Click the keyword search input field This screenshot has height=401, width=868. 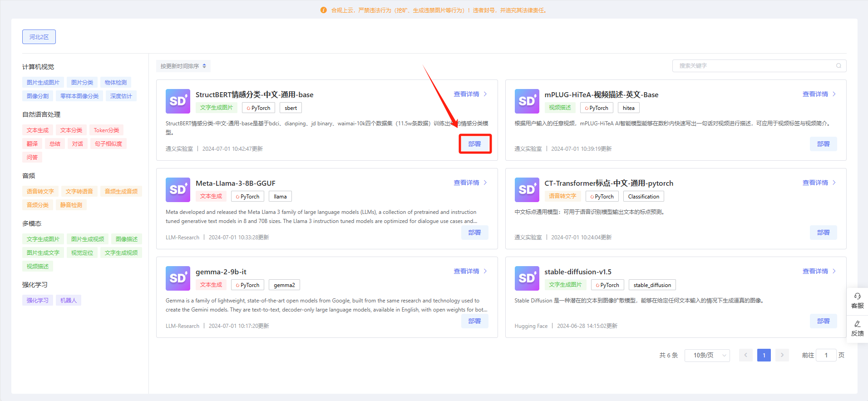click(x=759, y=66)
